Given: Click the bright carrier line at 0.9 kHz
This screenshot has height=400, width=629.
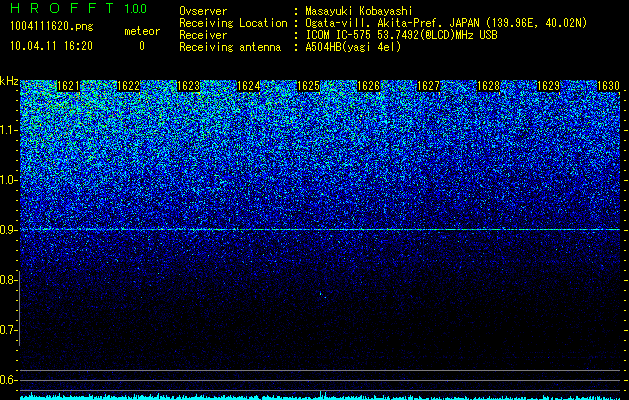Looking at the screenshot, I should click(x=320, y=229).
